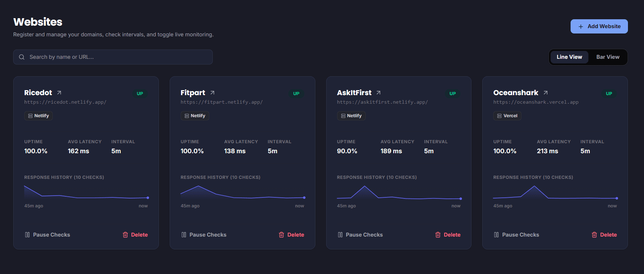Open AskItFirst external link arrow icon

point(378,93)
